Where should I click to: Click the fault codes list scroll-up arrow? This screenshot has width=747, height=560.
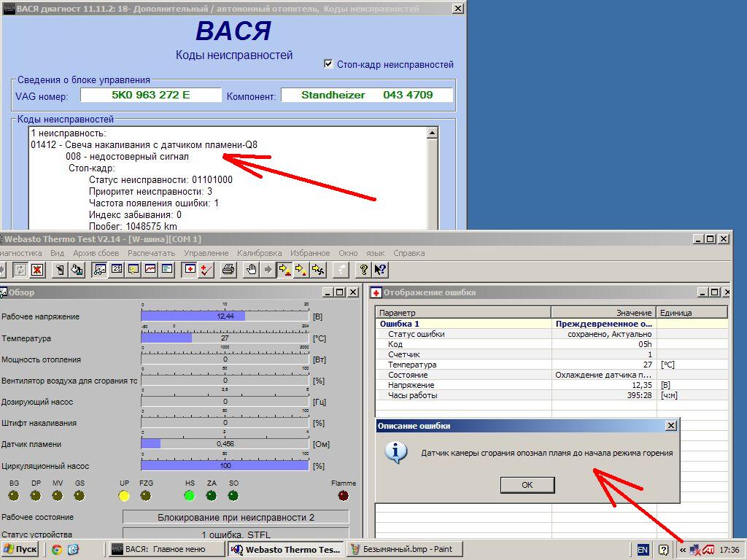[432, 133]
